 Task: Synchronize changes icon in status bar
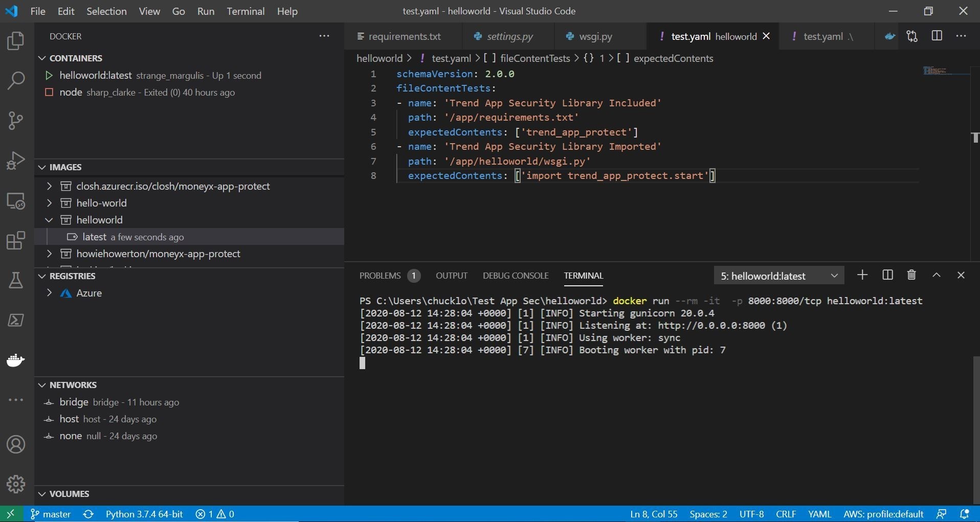88,514
